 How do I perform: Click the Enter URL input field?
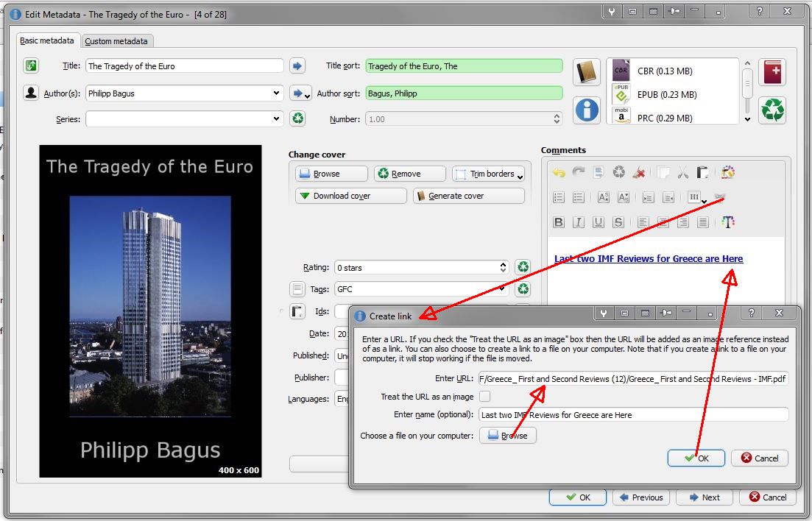[632, 379]
